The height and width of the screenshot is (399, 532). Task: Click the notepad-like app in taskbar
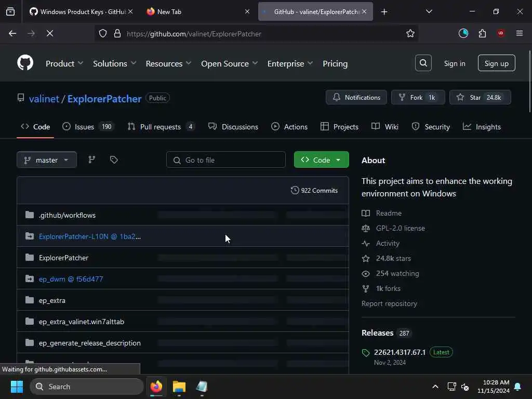(202, 387)
